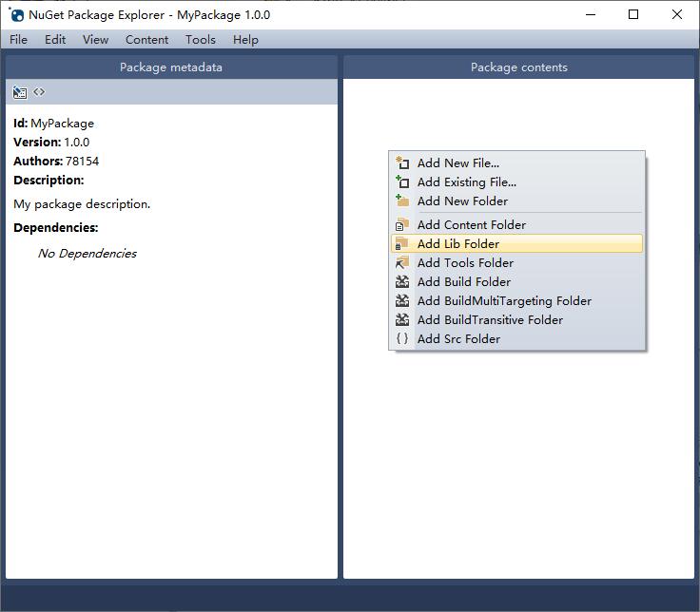Select Add Src Folder menu entry
The height and width of the screenshot is (612, 700).
click(x=517, y=339)
